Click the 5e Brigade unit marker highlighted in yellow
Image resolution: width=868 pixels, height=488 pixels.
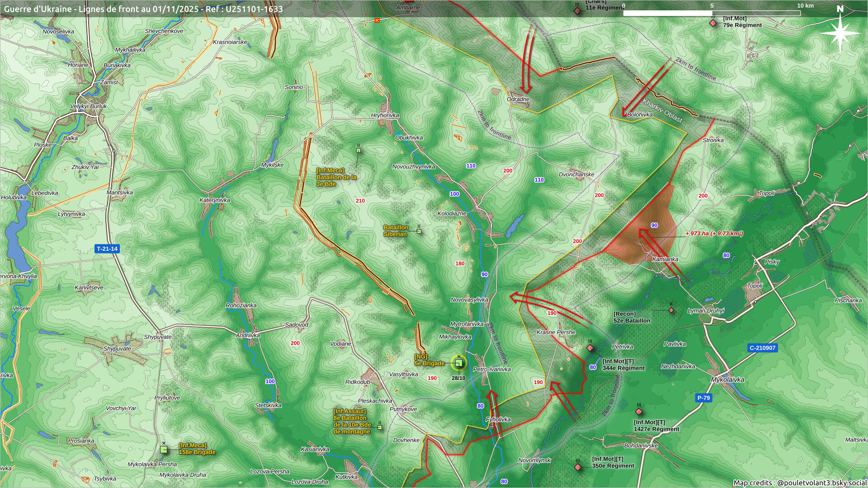coord(458,363)
